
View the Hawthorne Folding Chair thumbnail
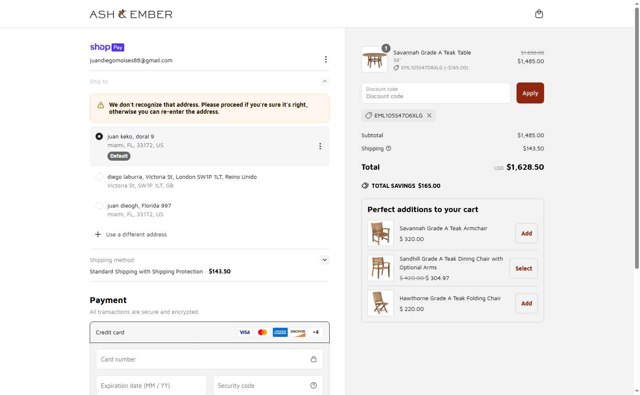point(380,303)
